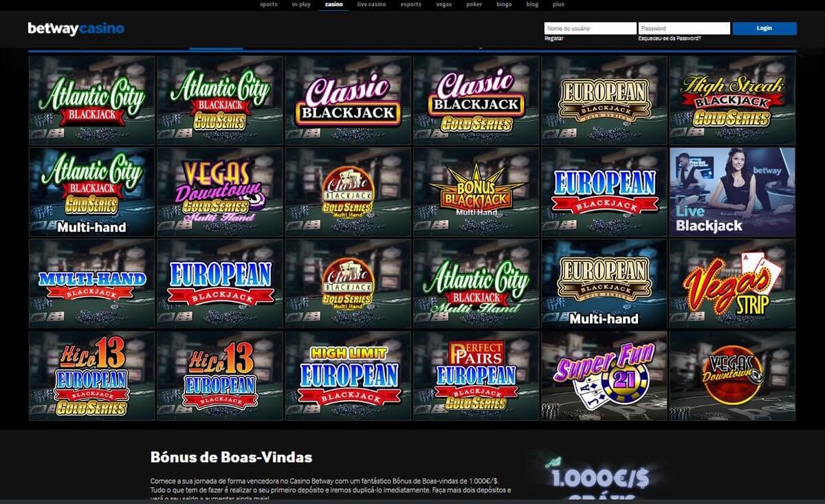Image resolution: width=825 pixels, height=504 pixels.
Task: Open Vegas Downtown Gold Series Multi Hand
Action: [x=220, y=192]
